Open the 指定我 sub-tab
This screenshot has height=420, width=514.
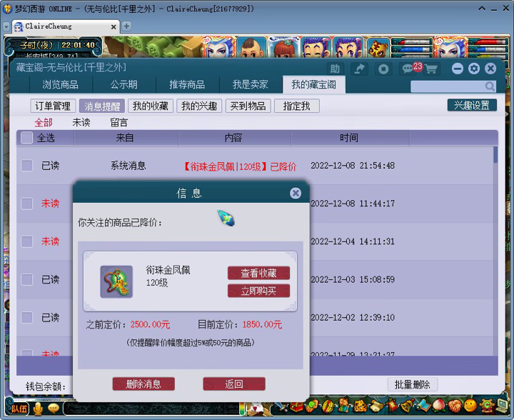[x=297, y=106]
